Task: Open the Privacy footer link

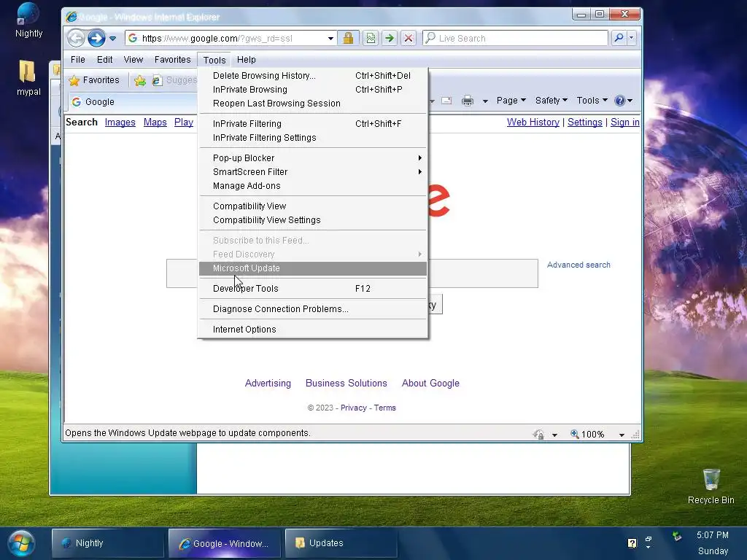Action: tap(354, 408)
